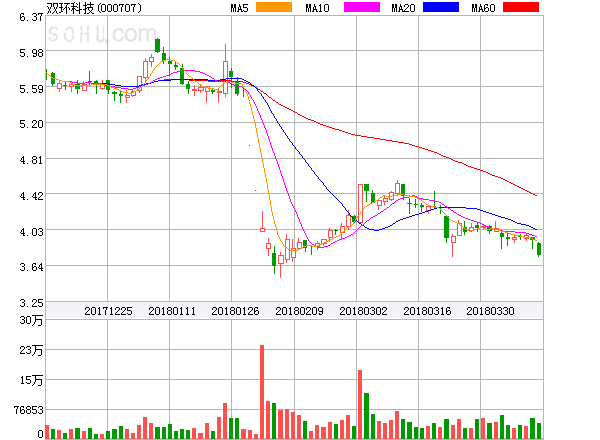Click the MA10 legend label
Image resolution: width=600 pixels, height=440 pixels.
pos(318,8)
